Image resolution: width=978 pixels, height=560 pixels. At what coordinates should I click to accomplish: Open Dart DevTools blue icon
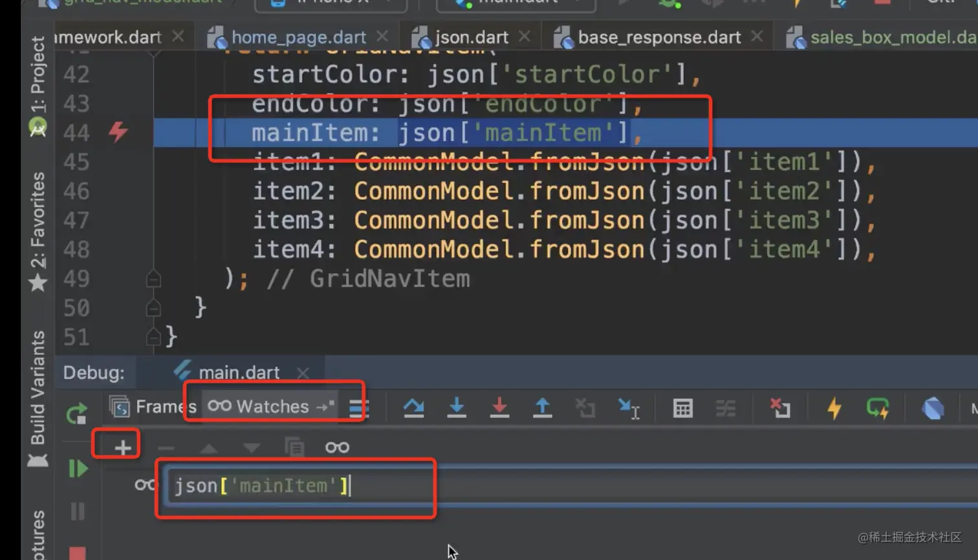[x=933, y=408]
